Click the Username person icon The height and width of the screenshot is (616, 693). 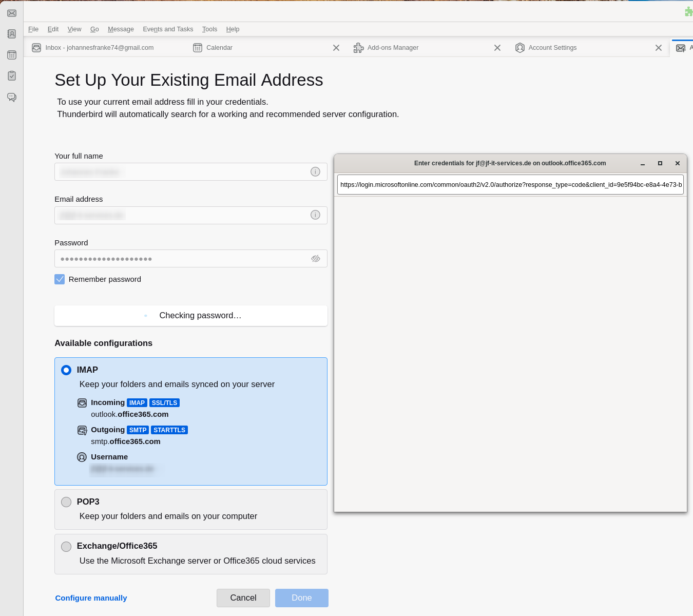click(x=82, y=457)
